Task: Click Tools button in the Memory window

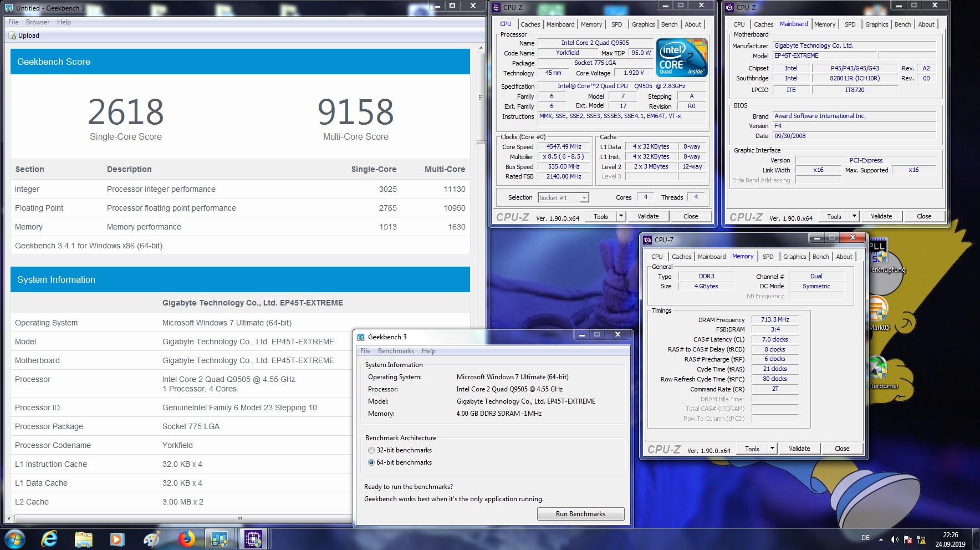Action: coord(752,449)
